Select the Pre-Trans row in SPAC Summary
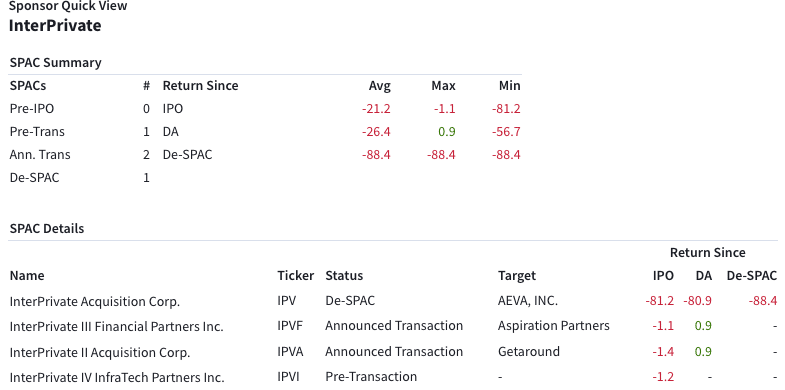Viewport: 785px width, 390px height. [x=265, y=132]
